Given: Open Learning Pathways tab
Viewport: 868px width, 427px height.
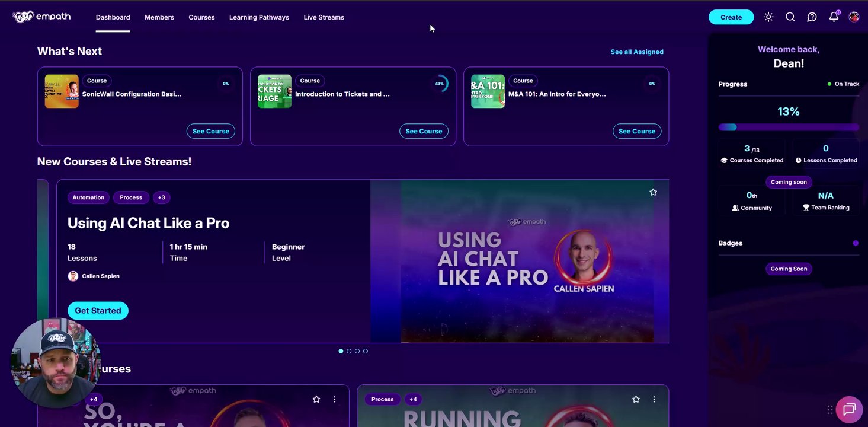Looking at the screenshot, I should (259, 17).
